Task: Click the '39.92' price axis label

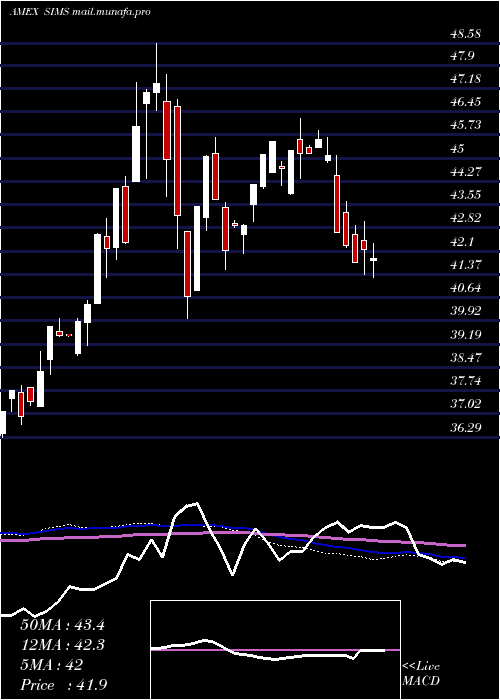Action: pos(465,311)
